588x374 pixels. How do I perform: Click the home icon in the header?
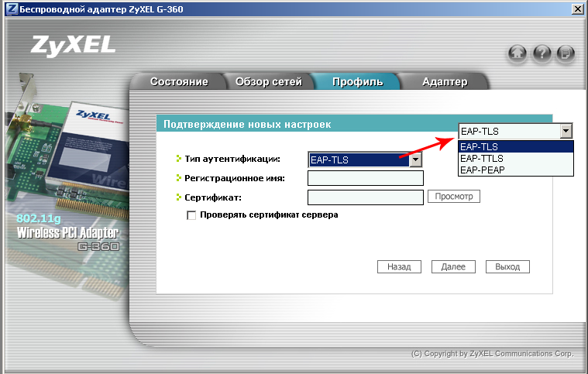518,53
